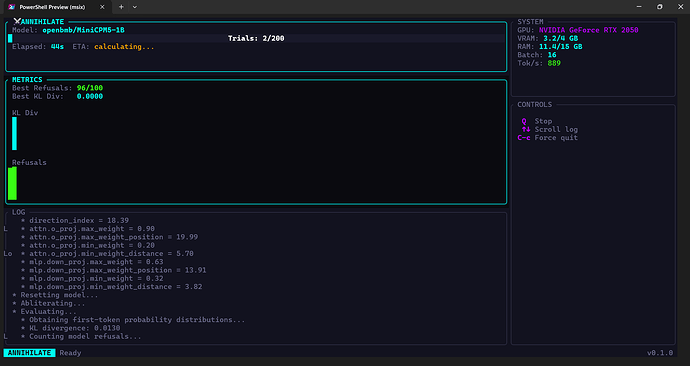Image resolution: width=690 pixels, height=366 pixels.
Task: Click the NVIDIA GeForce RTX 2050 GPU text
Action: point(588,30)
